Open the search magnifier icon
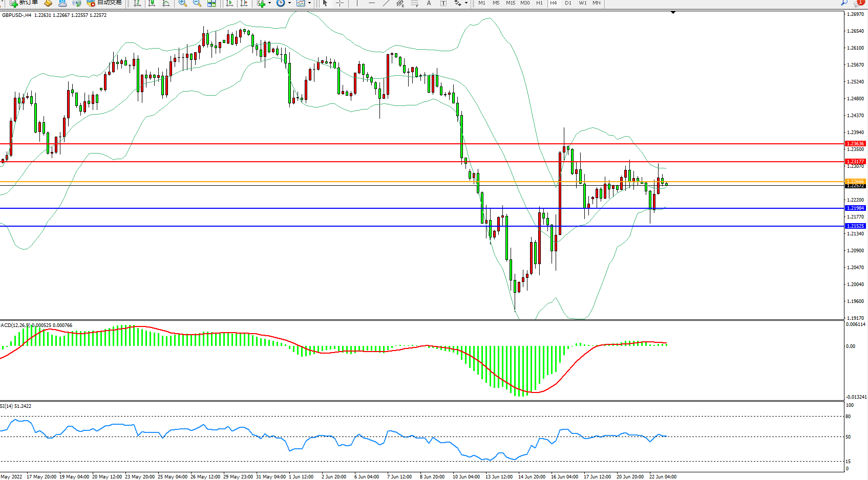The height and width of the screenshot is (480, 868). [844, 3]
